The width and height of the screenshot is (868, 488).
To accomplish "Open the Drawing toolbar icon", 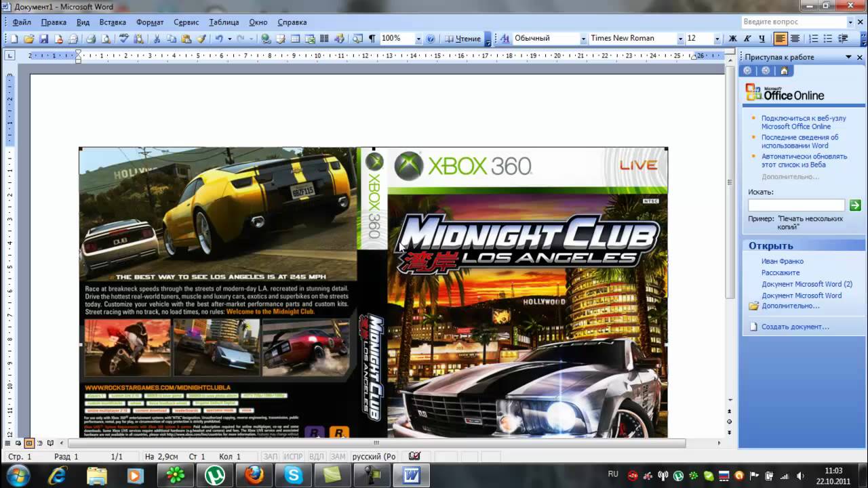I will 339,39.
